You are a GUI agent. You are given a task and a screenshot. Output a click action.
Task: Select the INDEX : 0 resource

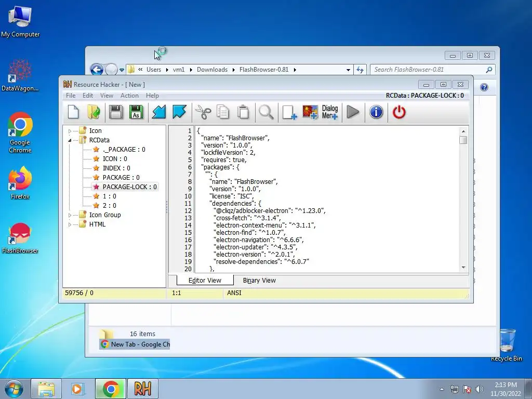pos(116,168)
